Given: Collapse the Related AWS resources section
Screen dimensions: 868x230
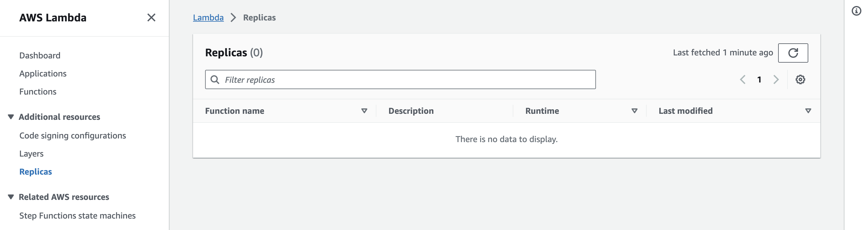Looking at the screenshot, I should click(x=11, y=197).
